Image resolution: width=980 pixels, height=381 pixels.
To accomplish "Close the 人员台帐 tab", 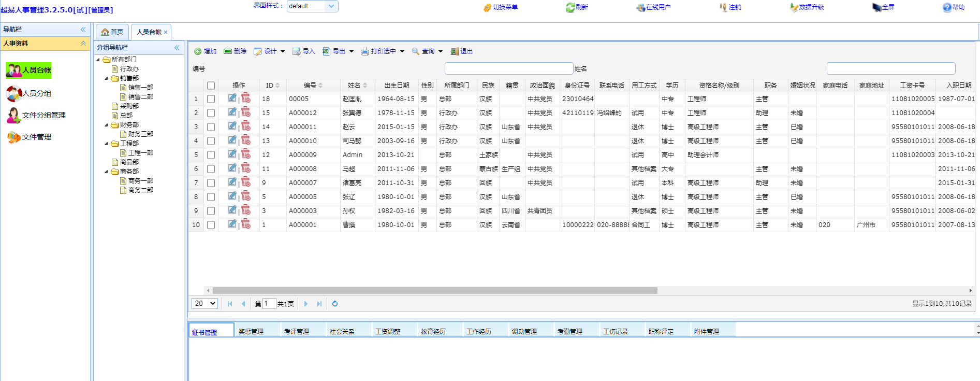I will click(166, 32).
